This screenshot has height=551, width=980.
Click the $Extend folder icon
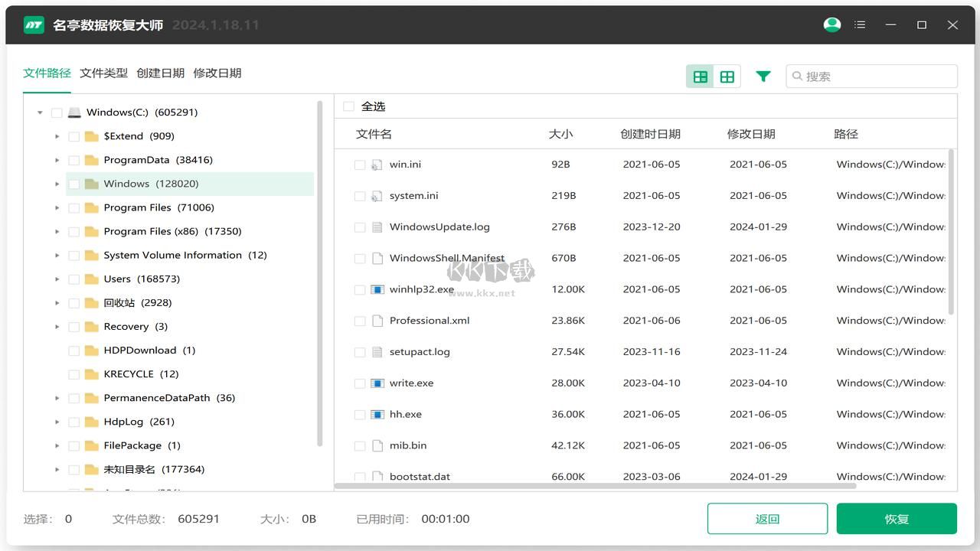[x=92, y=136]
